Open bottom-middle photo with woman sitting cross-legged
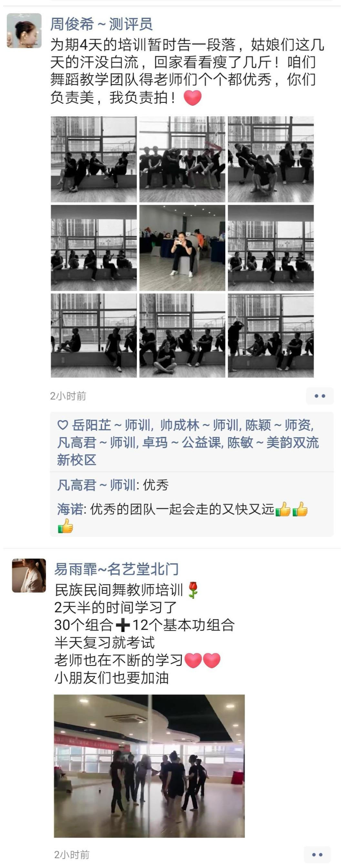Screen dimensions: 344x868 pos(182,336)
